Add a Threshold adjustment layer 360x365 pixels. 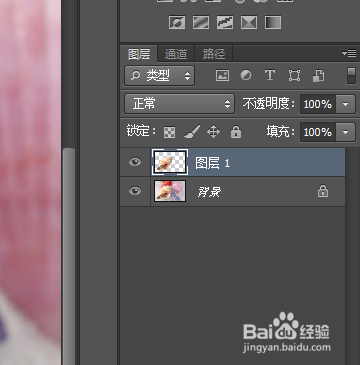(x=225, y=23)
